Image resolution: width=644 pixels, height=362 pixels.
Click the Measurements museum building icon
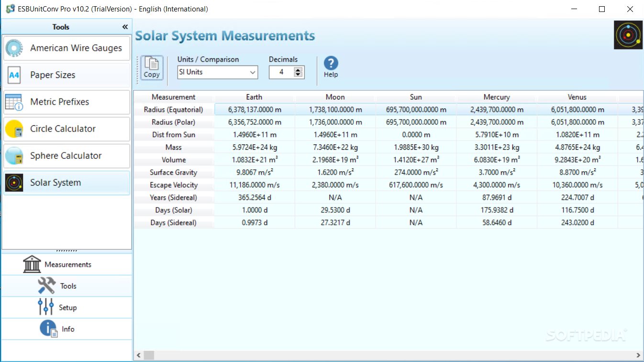tap(32, 264)
